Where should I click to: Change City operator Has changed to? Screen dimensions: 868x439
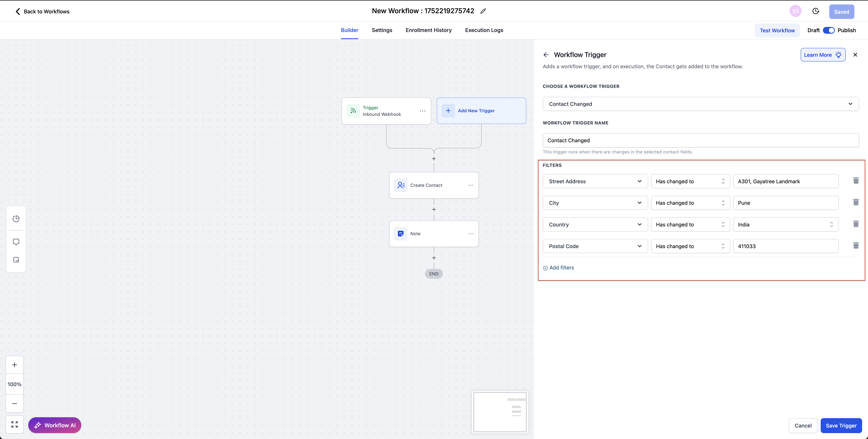tap(691, 203)
